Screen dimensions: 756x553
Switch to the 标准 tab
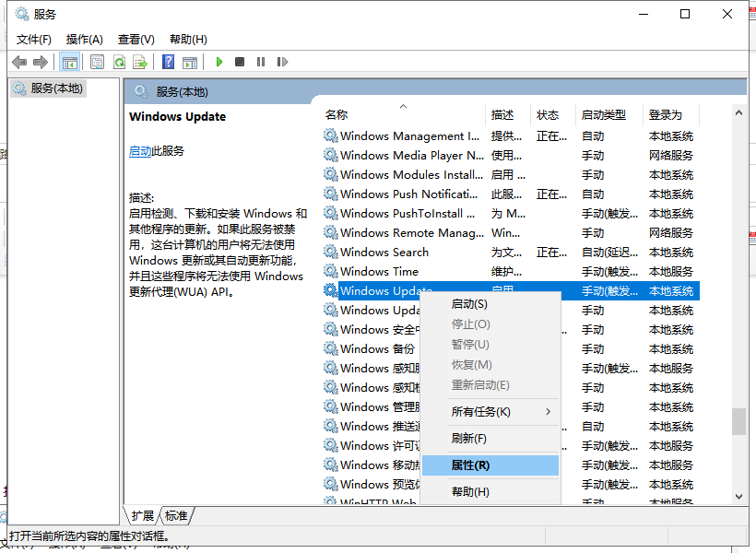click(x=176, y=516)
